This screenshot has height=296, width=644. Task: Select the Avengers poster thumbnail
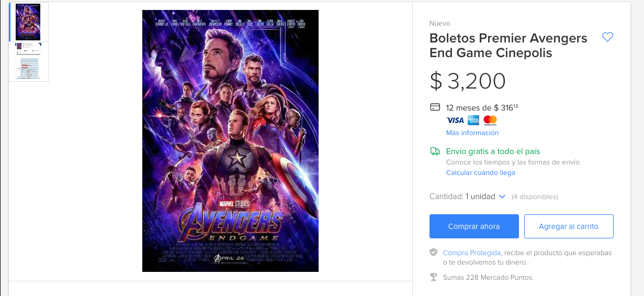coord(28,22)
